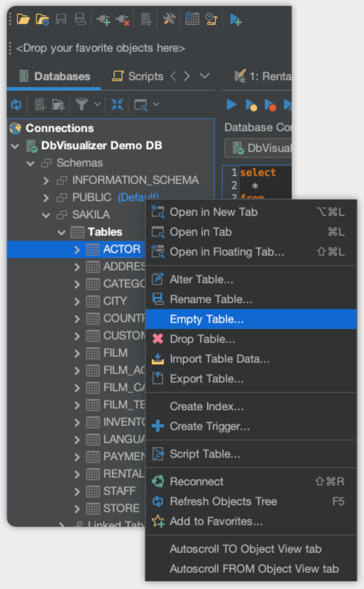Show next tab with right angle arrow
The image size is (364, 589).
[187, 76]
